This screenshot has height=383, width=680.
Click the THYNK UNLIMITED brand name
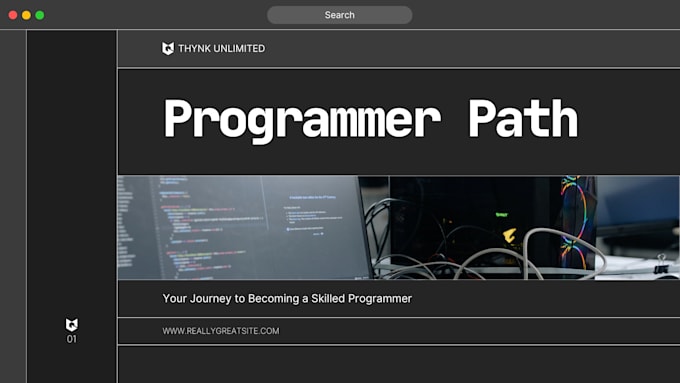(x=222, y=49)
